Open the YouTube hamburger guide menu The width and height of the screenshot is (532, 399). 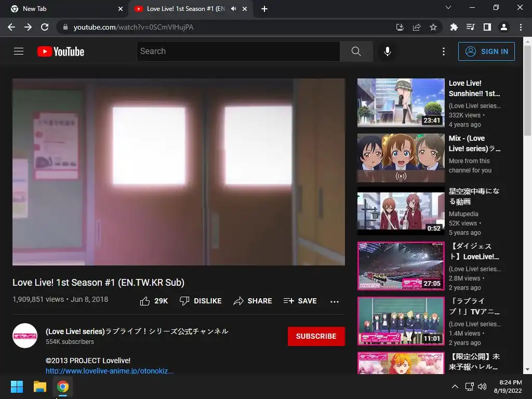pyautogui.click(x=19, y=51)
